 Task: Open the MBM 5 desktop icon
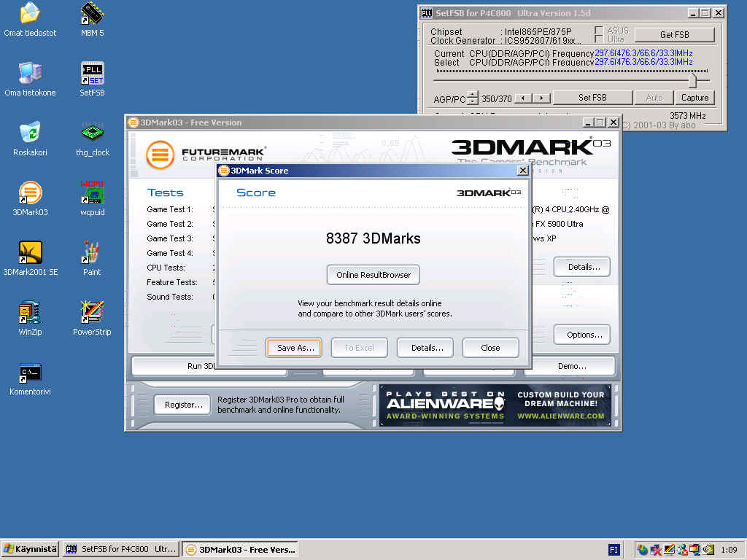(92, 15)
